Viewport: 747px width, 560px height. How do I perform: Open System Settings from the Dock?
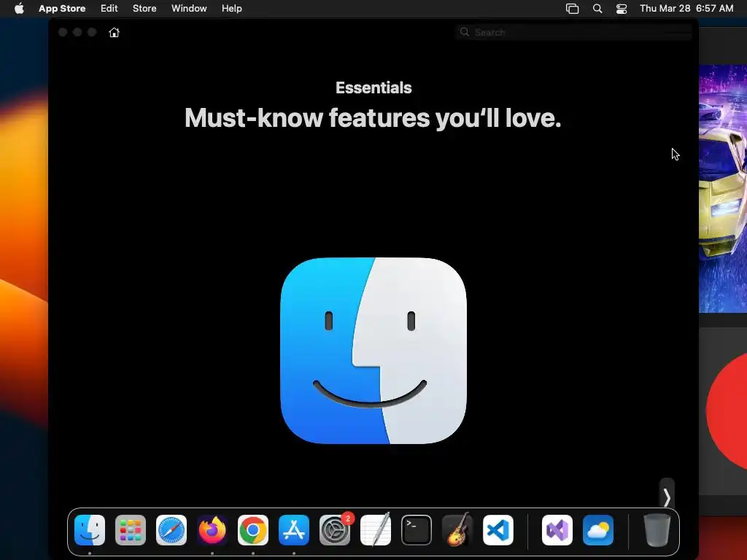(334, 530)
